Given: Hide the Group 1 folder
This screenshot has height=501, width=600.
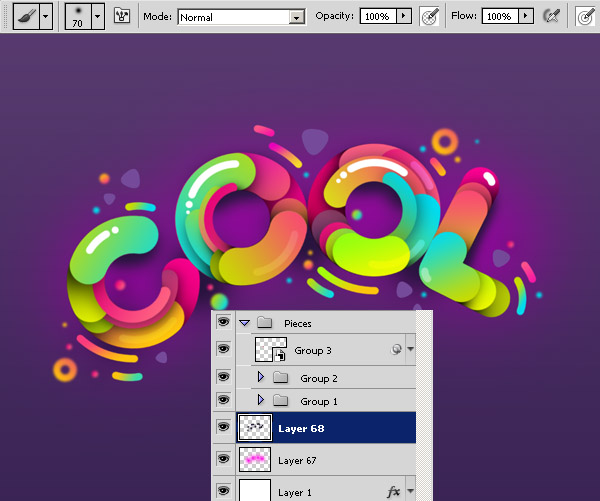Looking at the screenshot, I should click(223, 400).
